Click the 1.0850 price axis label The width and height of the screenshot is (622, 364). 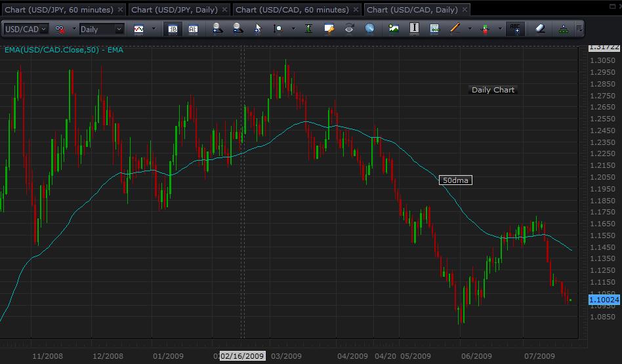(x=602, y=317)
